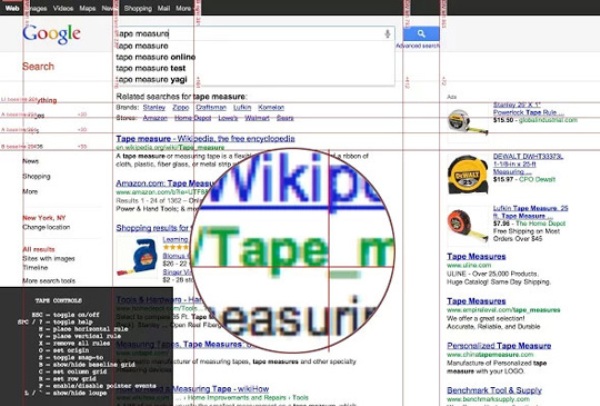Open the Advanced search link
Image resolution: width=600 pixels, height=406 pixels.
coord(416,46)
